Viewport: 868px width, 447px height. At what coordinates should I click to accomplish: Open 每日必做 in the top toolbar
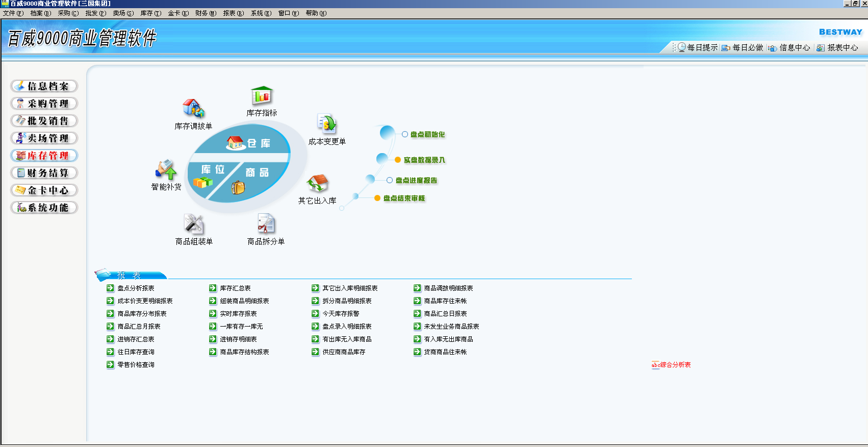[x=743, y=47]
